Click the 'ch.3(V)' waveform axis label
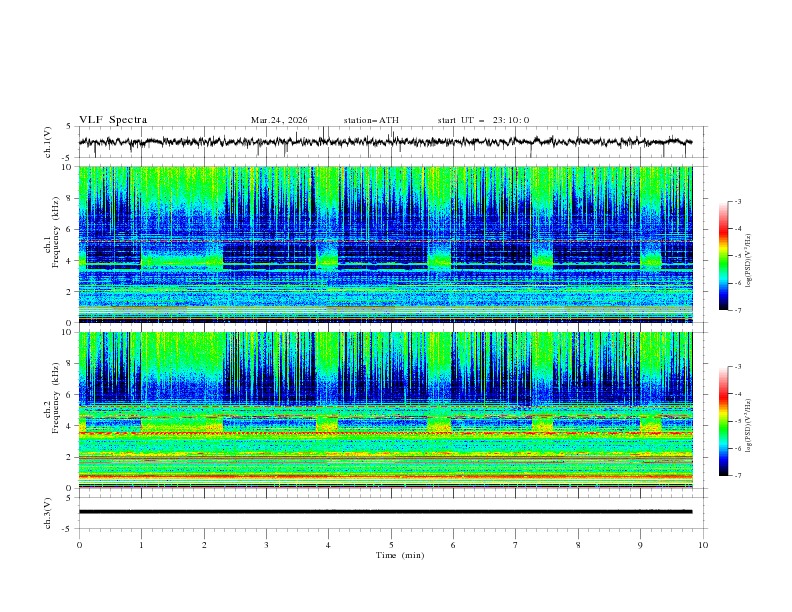Screen dimensions: 792x612 (48, 513)
